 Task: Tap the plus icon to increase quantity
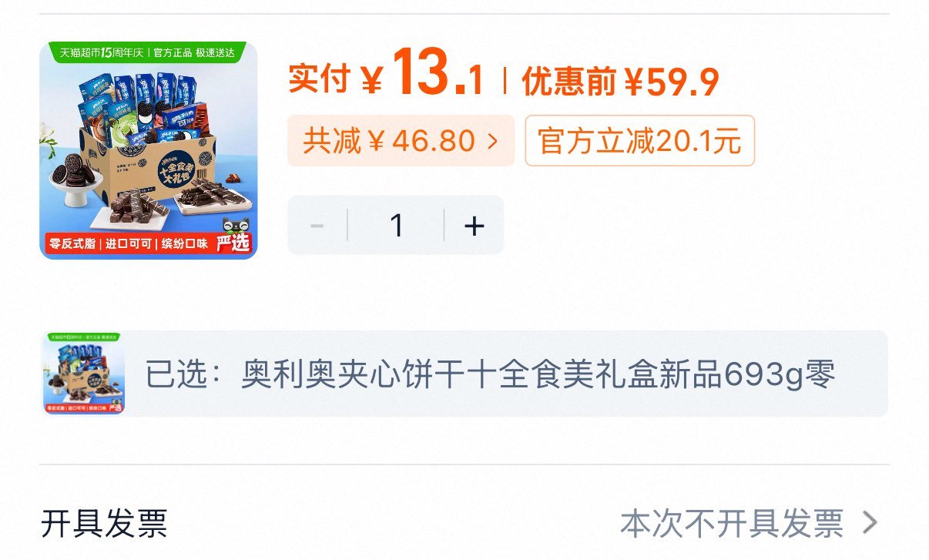pyautogui.click(x=475, y=226)
